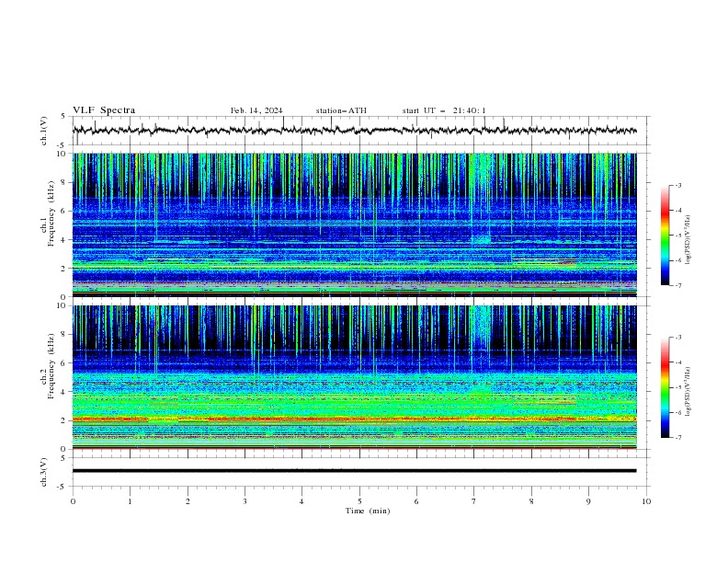Click the 'station=ATH' label

[x=341, y=110]
